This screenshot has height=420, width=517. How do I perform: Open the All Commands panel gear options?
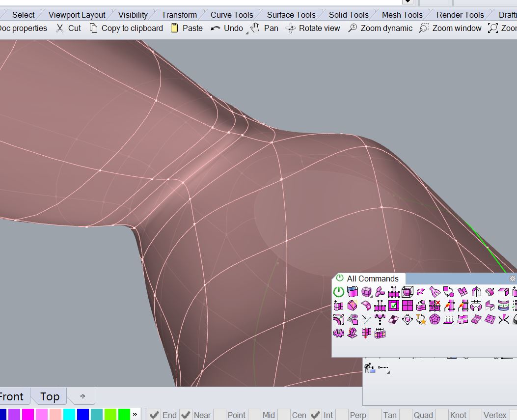pyautogui.click(x=513, y=279)
